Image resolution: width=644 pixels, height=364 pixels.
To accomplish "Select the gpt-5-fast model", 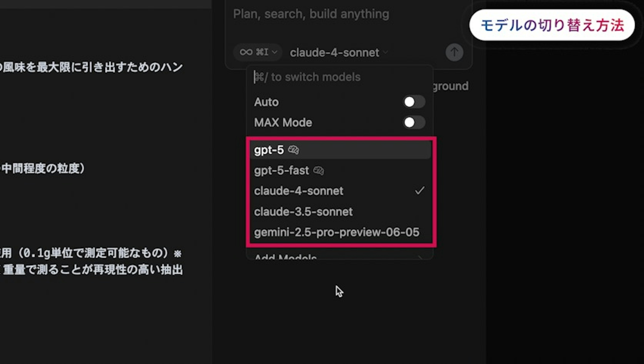I will (282, 171).
